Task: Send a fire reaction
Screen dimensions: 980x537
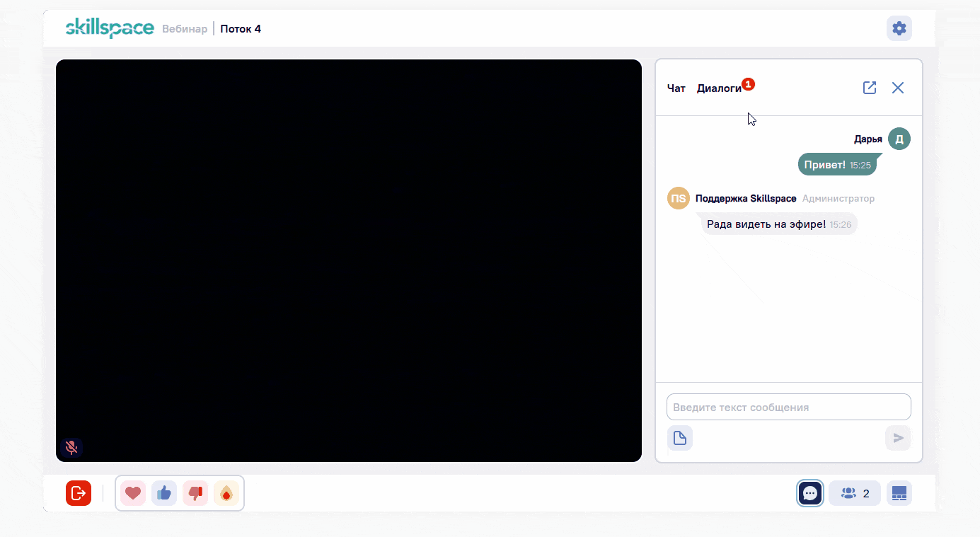Action: [226, 493]
